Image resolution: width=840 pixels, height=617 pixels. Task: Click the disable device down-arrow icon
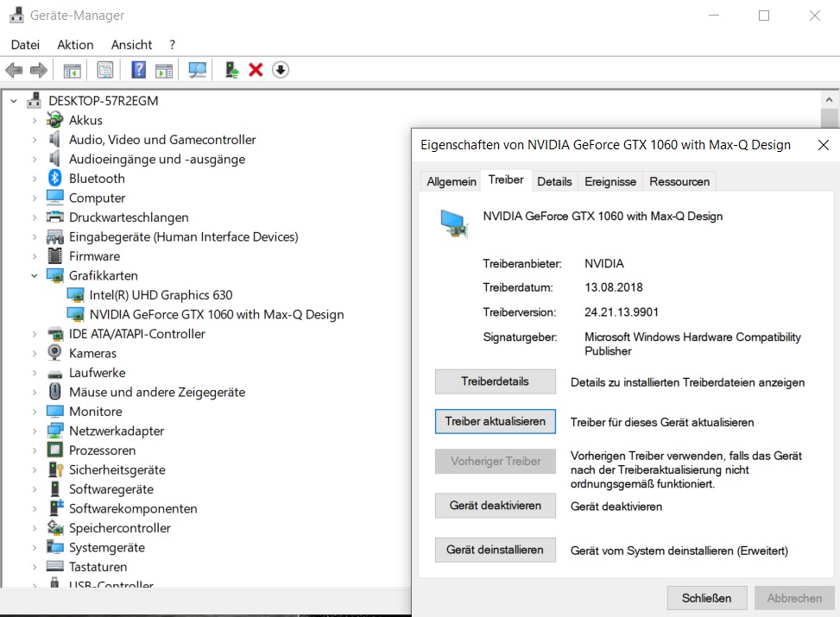(281, 70)
